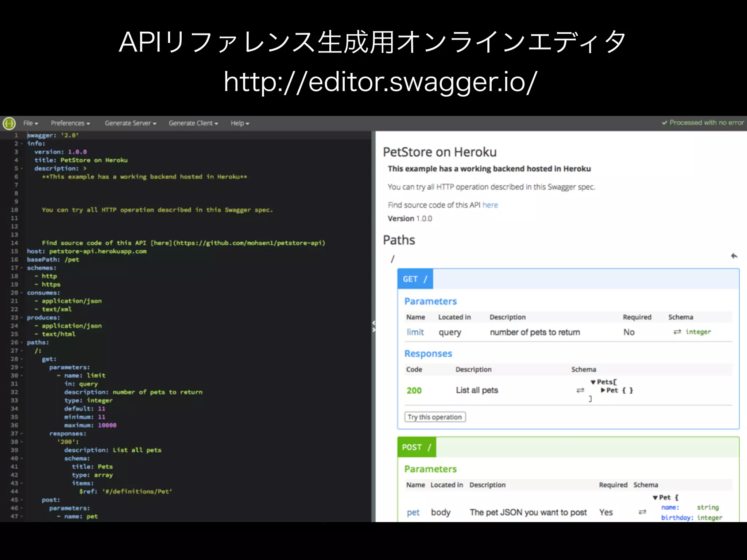Click the Version 1.0.0 text
Screen dimensions: 747x560
[x=410, y=218]
